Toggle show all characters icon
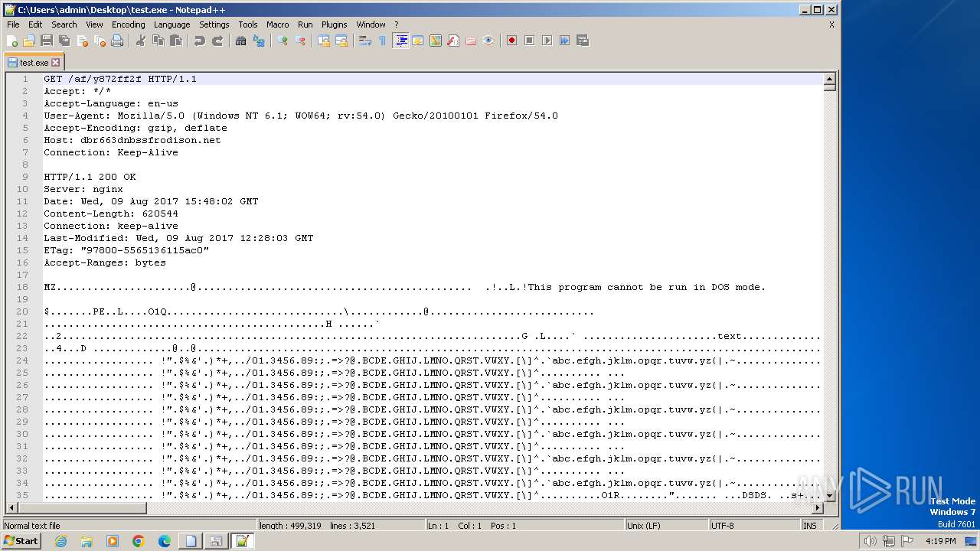Image resolution: width=980 pixels, height=551 pixels. pos(383,41)
